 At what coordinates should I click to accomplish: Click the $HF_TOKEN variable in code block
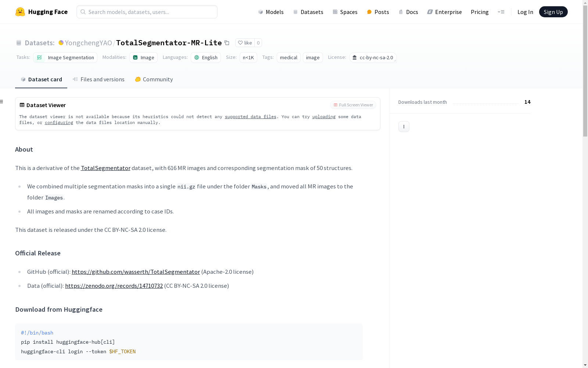(122, 352)
